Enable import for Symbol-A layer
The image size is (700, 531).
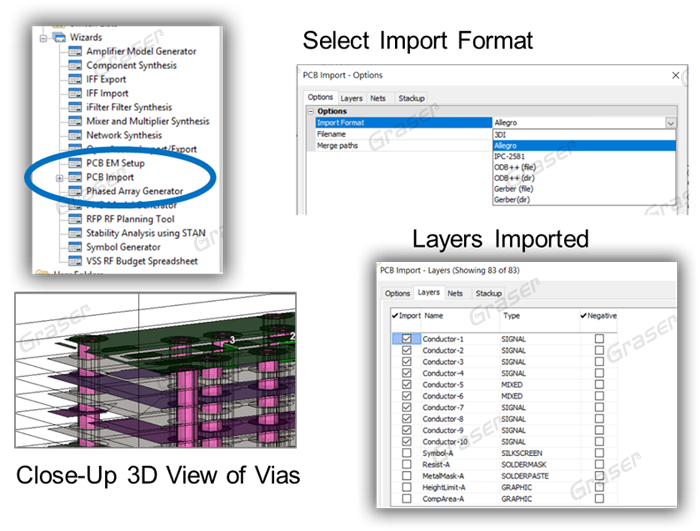point(406,453)
